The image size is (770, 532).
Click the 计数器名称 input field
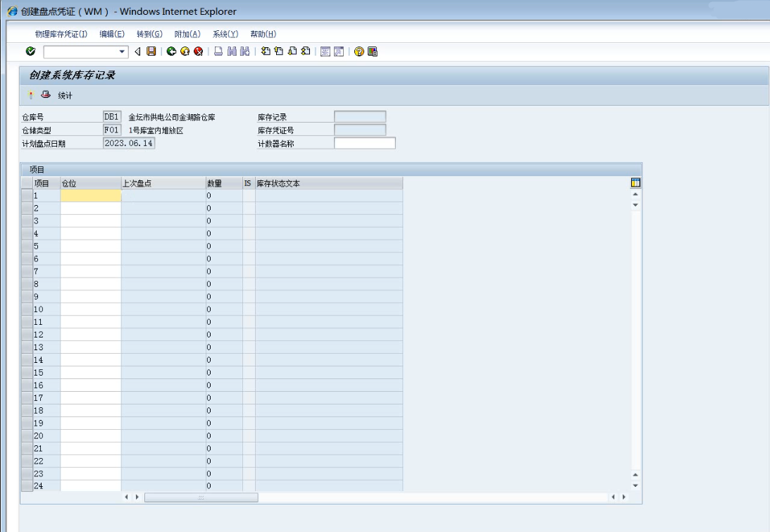[x=364, y=144]
